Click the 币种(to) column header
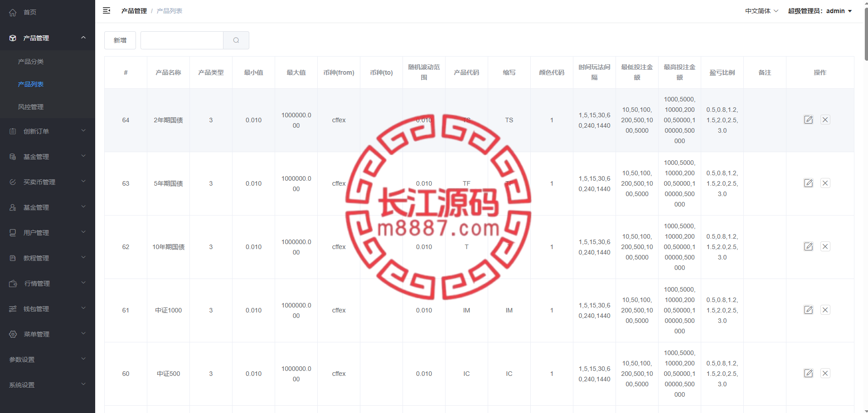 tap(381, 72)
